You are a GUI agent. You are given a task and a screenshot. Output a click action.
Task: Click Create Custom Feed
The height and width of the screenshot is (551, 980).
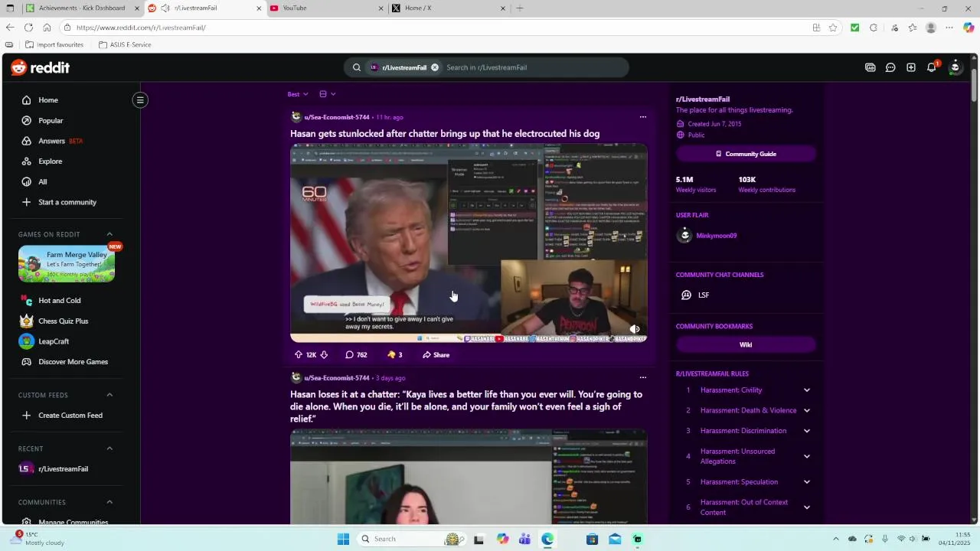pos(70,416)
